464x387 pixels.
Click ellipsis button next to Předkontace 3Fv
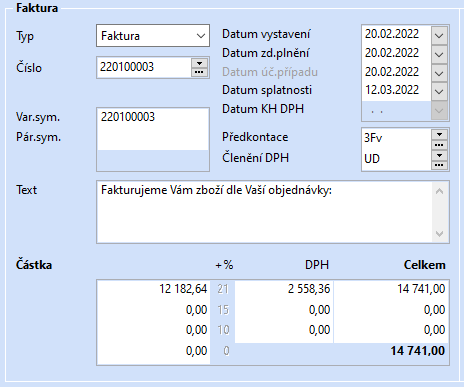tap(439, 145)
